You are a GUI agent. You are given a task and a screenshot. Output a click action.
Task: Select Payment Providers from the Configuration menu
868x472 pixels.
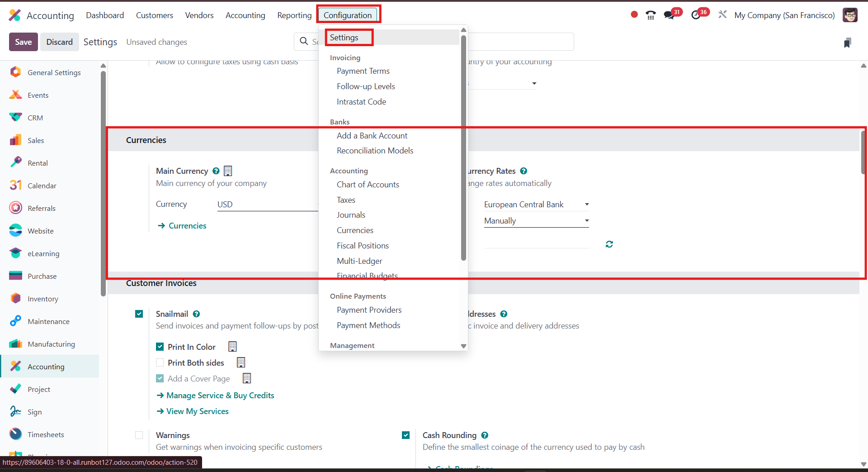[369, 310]
